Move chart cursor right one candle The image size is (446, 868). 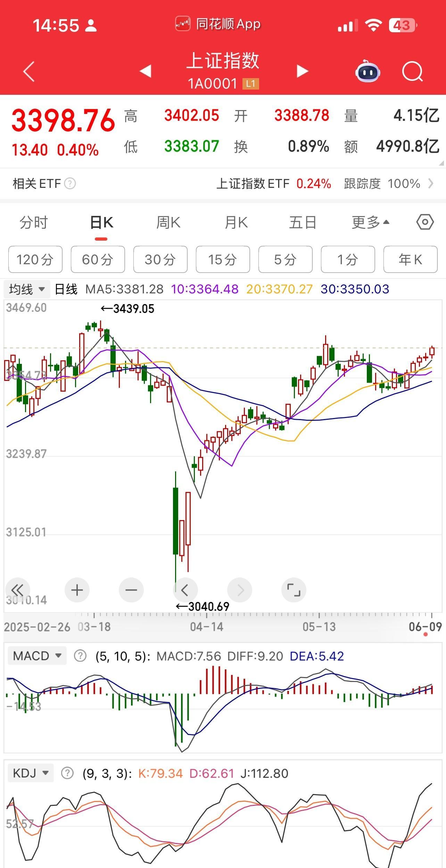[240, 590]
